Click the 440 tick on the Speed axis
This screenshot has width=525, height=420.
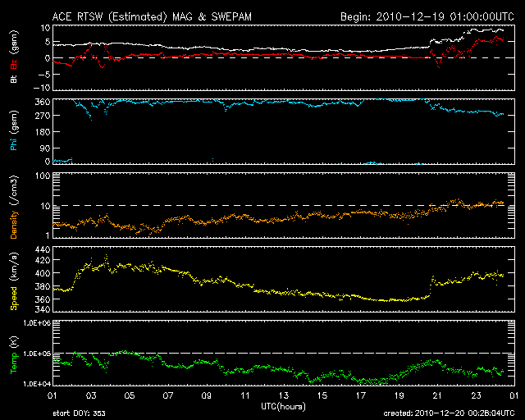click(43, 250)
